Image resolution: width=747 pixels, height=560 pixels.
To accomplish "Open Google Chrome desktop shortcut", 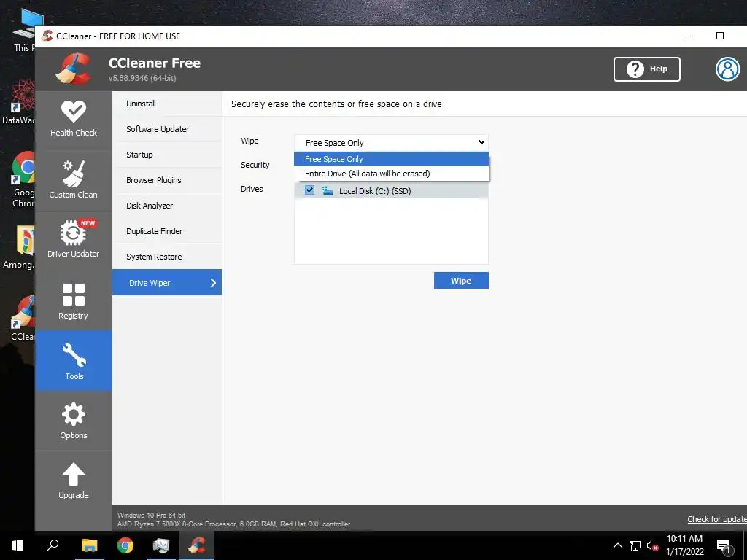I will (x=24, y=179).
